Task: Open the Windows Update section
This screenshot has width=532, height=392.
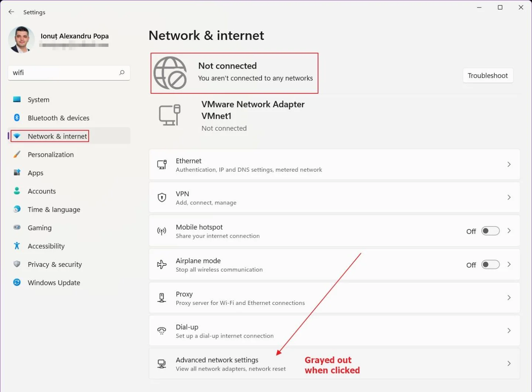Action: 54,283
